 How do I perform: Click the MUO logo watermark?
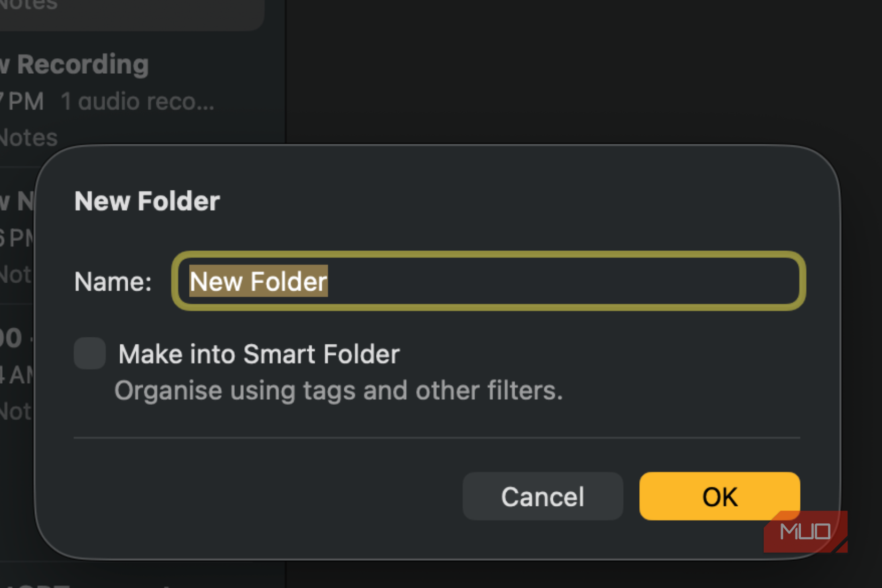click(805, 531)
